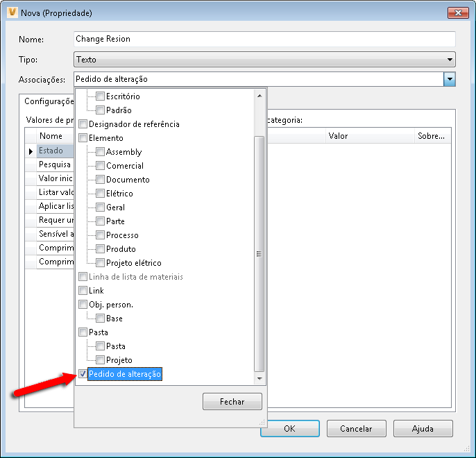
Task: Check the Padrão checkbox
Action: tap(100, 110)
